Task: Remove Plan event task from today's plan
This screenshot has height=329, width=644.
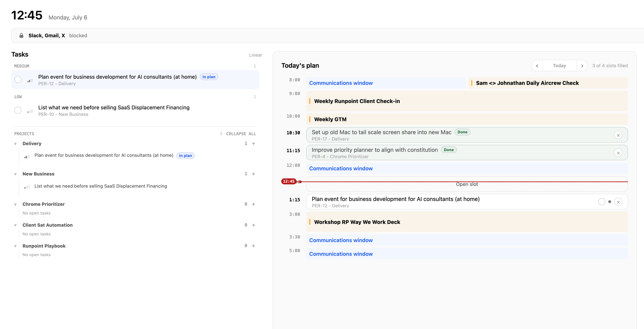Action: [618, 202]
